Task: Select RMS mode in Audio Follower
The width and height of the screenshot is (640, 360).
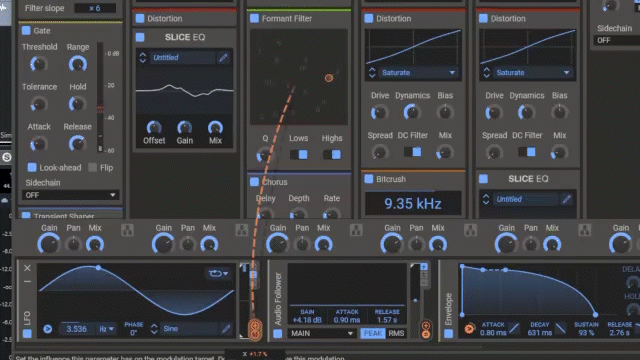Action: click(x=396, y=333)
